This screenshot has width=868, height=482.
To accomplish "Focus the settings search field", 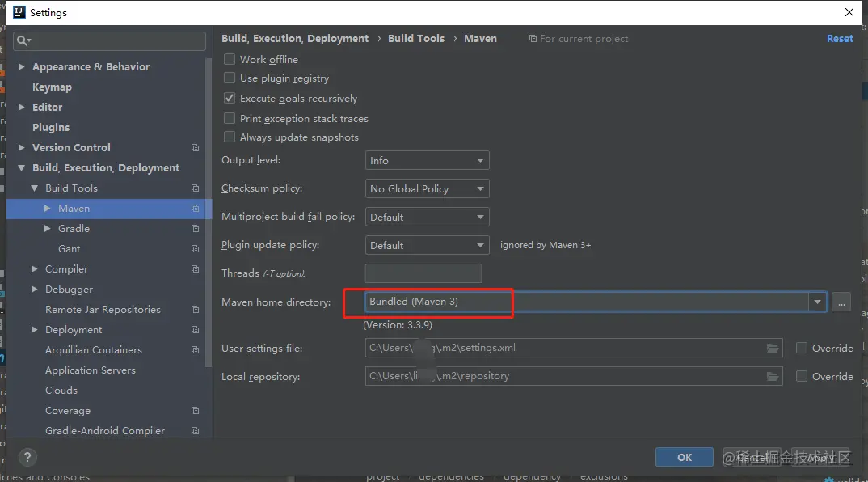I will [x=110, y=40].
